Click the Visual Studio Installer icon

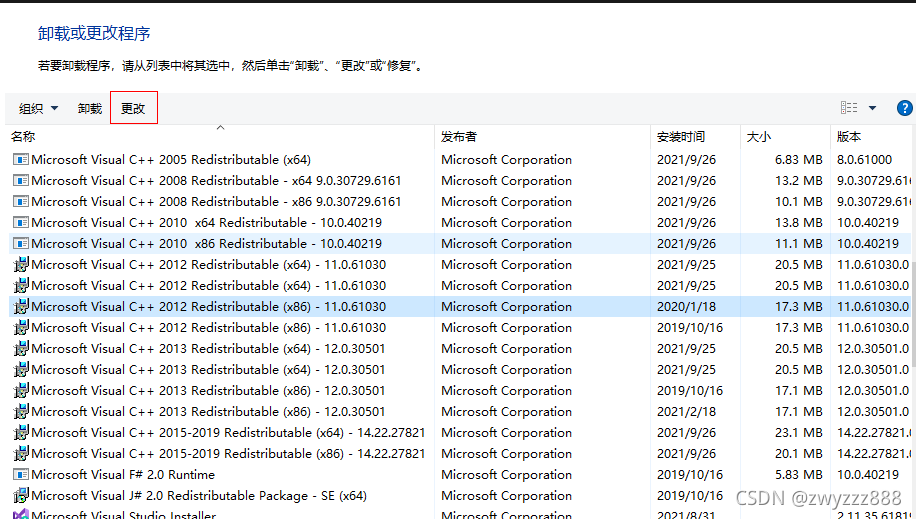(21, 514)
